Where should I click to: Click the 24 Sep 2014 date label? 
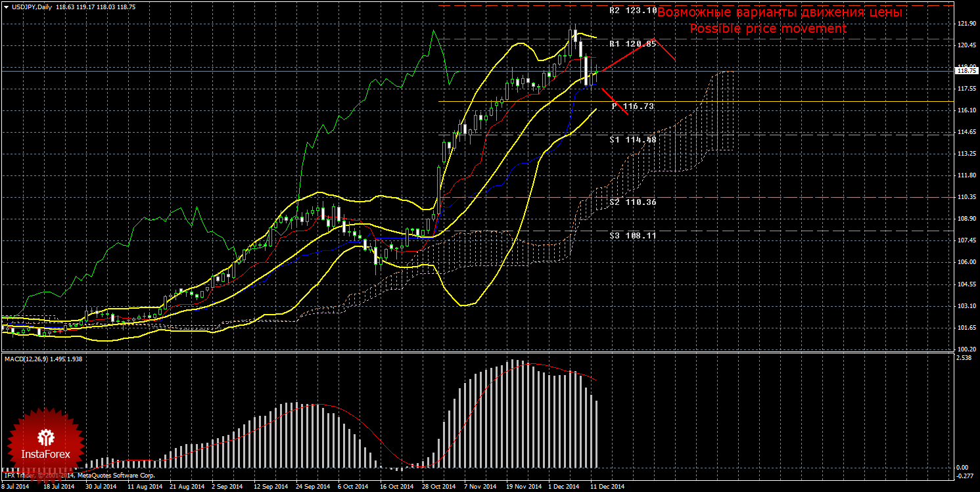coord(312,487)
